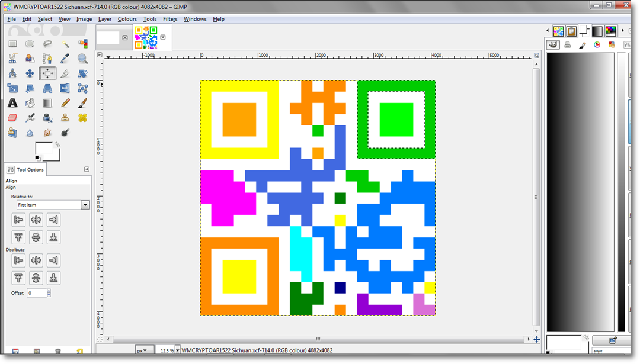640x364 pixels.
Task: Pick the Clone stamp tool
Action: (65, 118)
